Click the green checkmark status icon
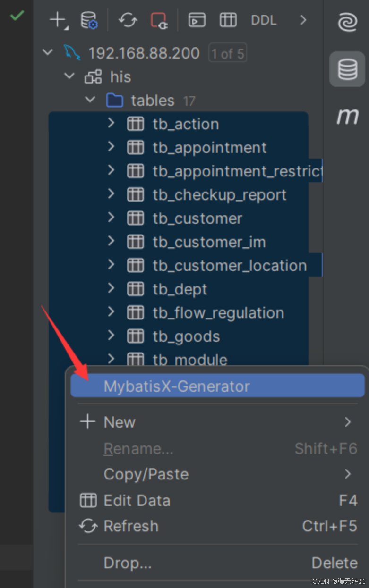The width and height of the screenshot is (369, 588). [x=17, y=16]
